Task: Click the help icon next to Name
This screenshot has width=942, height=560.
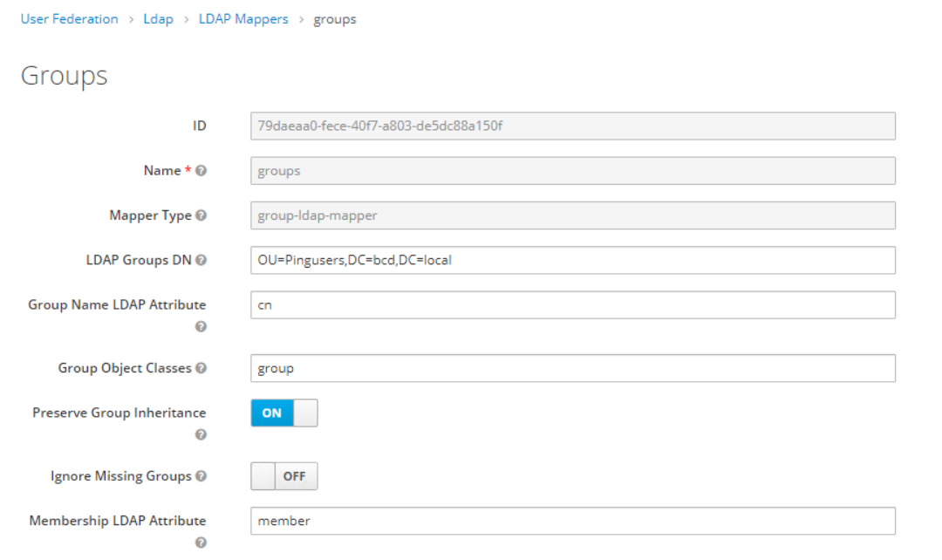Action: click(x=201, y=171)
